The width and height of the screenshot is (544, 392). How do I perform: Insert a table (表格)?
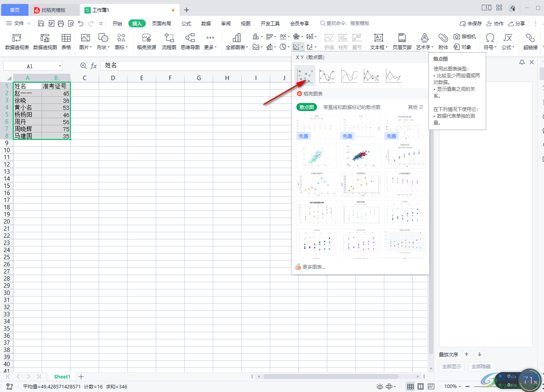click(x=66, y=42)
